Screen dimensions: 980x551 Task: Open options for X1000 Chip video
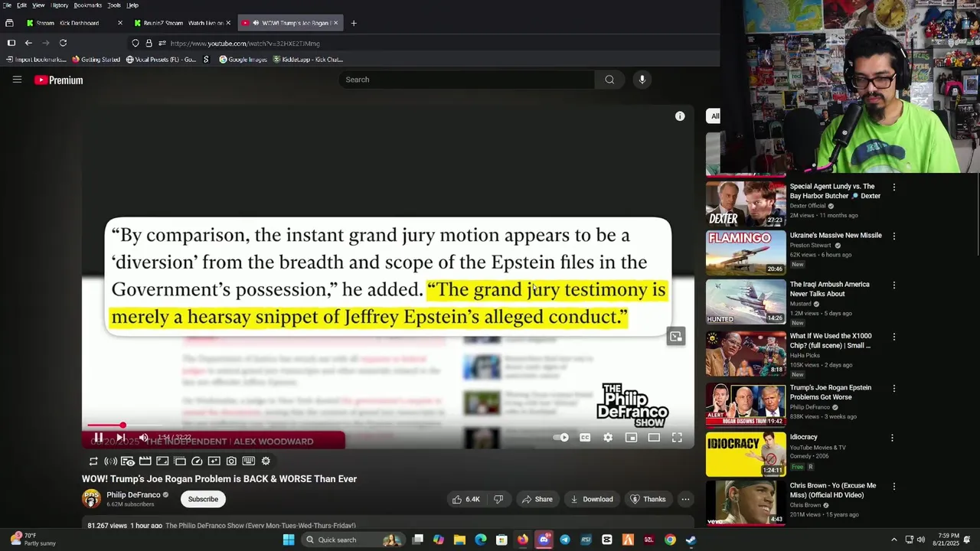(x=893, y=337)
